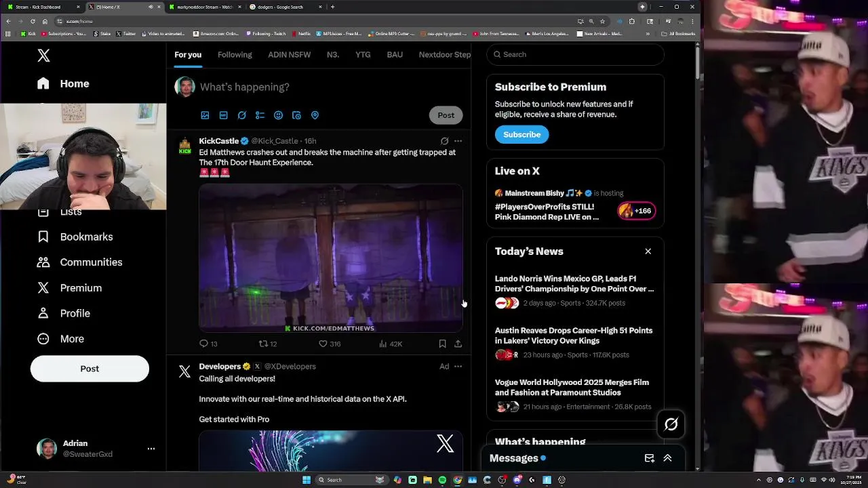Mute audio on the Home / X tab
This screenshot has height=488, width=868.
coord(150,7)
